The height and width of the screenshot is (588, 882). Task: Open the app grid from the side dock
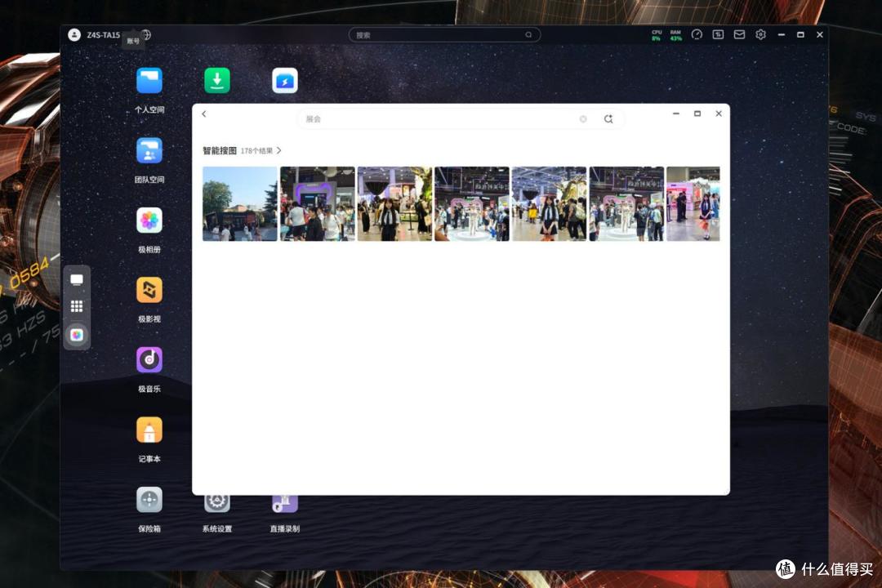(77, 306)
